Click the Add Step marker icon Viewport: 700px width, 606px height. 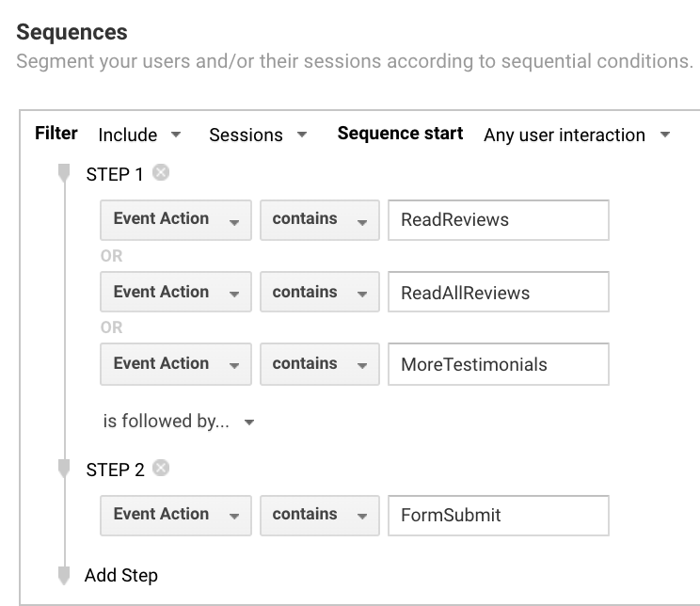64,575
